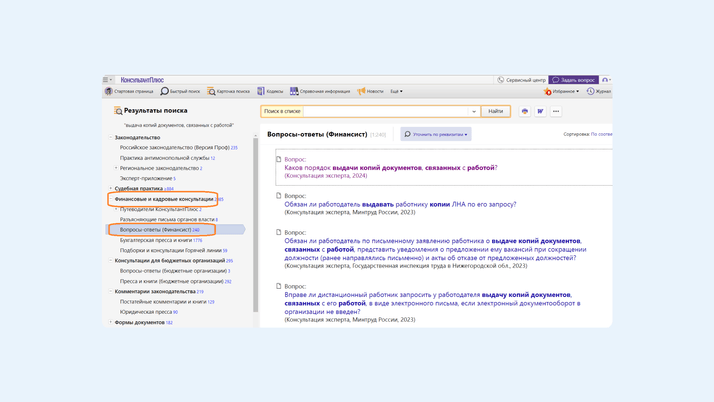The width and height of the screenshot is (714, 402).
Task: Open Уточнить по реквизитам dropdown
Action: [436, 134]
